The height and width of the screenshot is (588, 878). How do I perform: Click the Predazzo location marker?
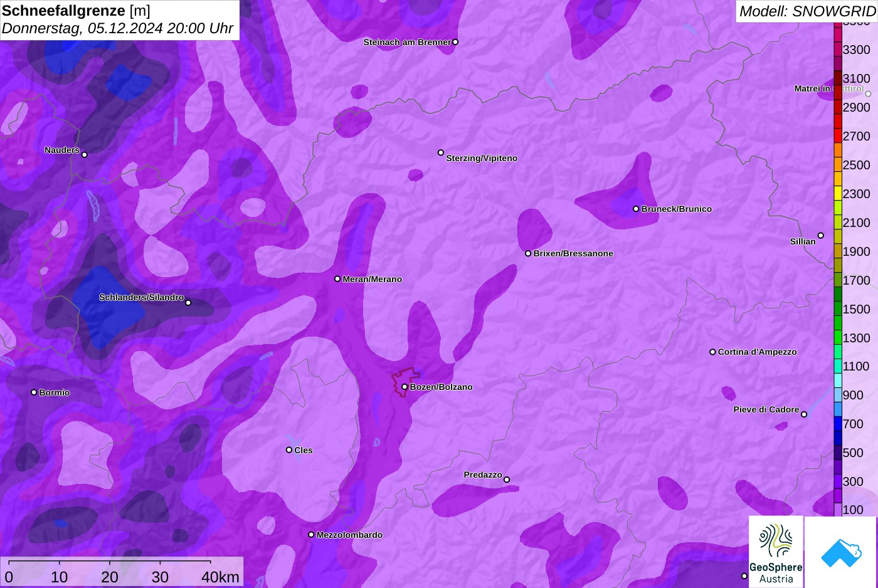click(507, 480)
